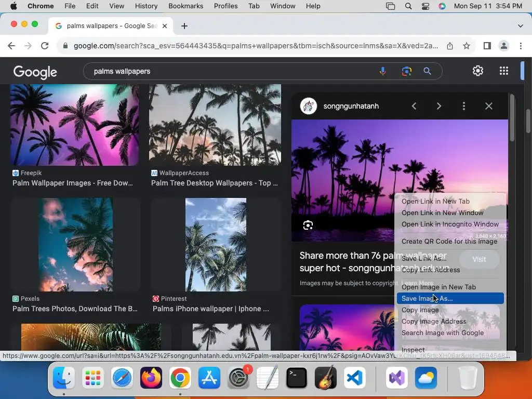Click the Lens icon on the preview image
This screenshot has width=532, height=399.
[308, 225]
